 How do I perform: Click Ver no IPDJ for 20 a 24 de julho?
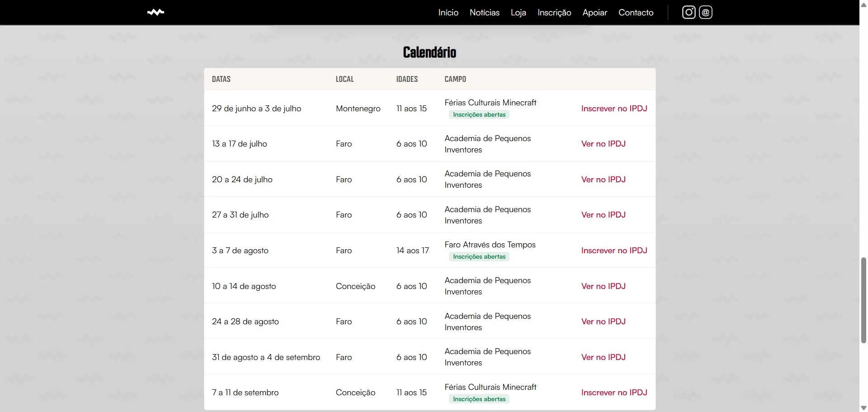(x=603, y=180)
